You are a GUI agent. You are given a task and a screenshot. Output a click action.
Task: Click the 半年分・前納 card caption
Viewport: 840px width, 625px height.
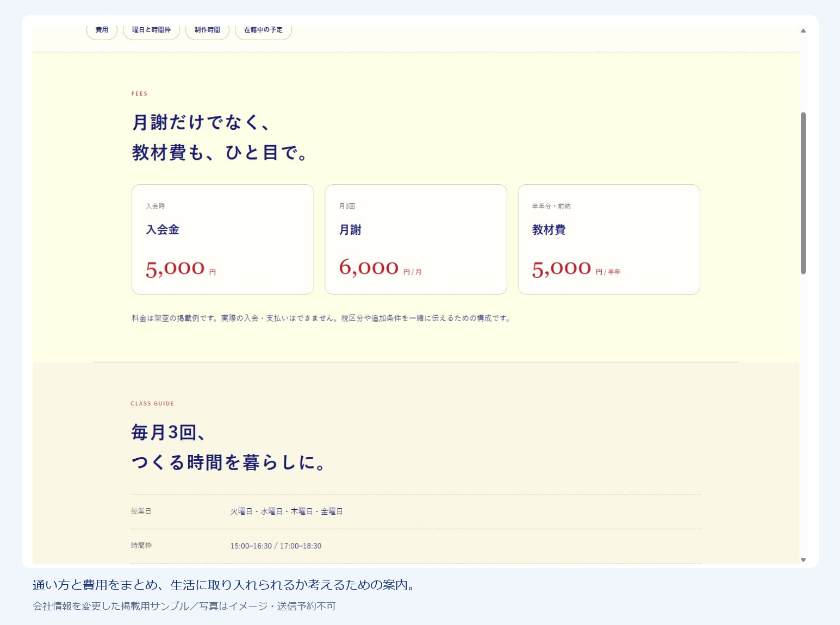(551, 206)
